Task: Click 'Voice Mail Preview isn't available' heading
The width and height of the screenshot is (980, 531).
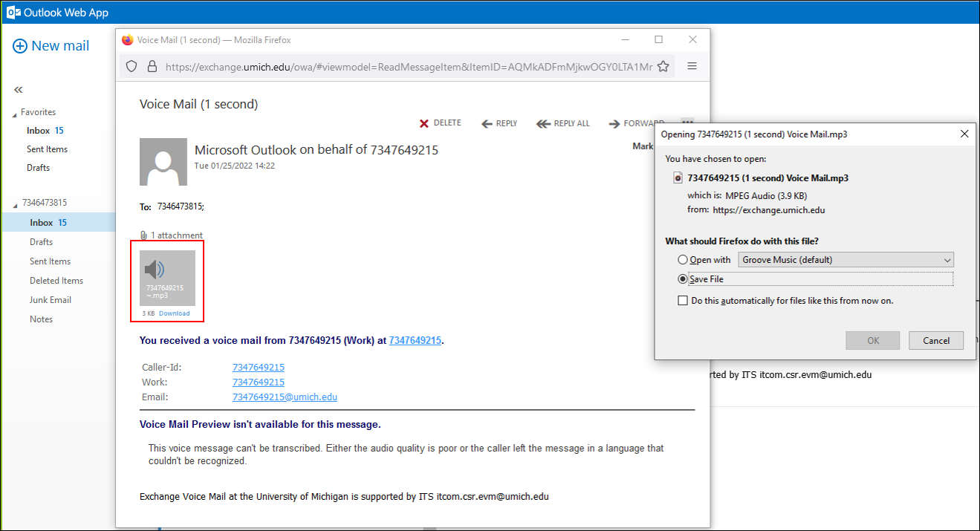Action: (x=260, y=425)
